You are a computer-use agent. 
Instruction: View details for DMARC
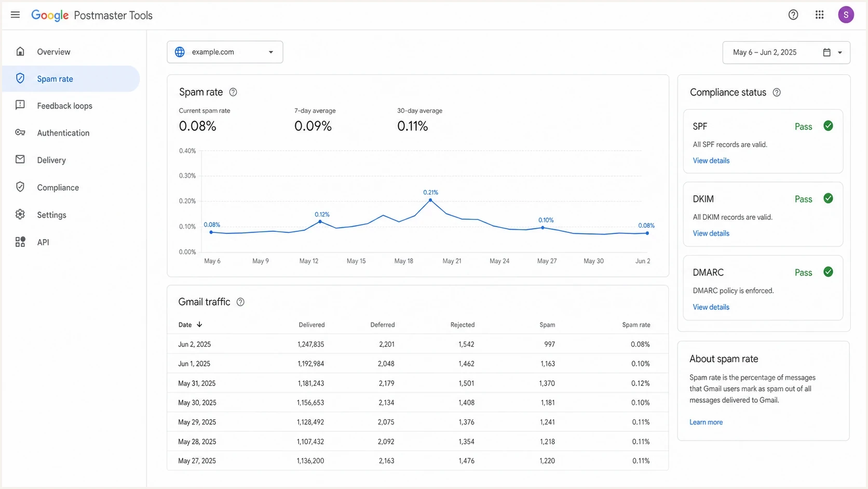point(711,307)
